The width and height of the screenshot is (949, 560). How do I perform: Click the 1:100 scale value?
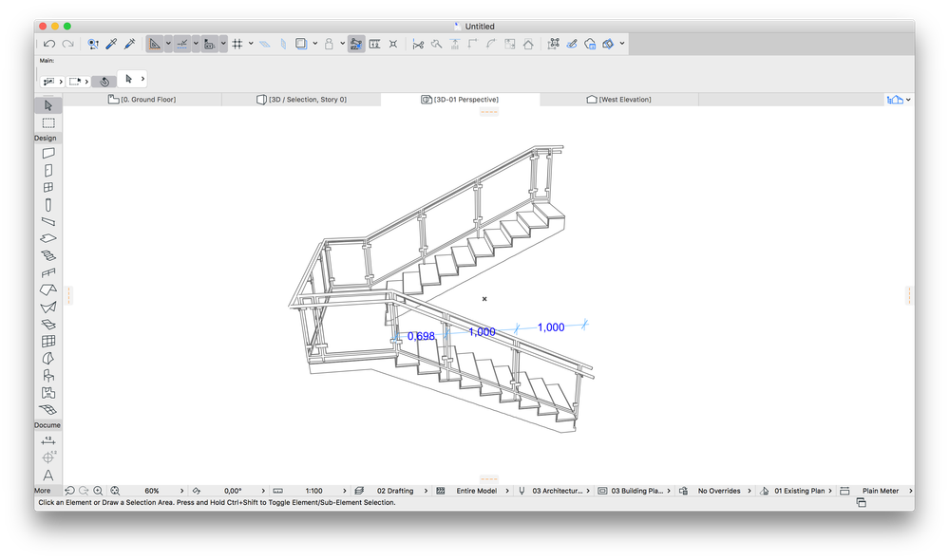tap(313, 491)
